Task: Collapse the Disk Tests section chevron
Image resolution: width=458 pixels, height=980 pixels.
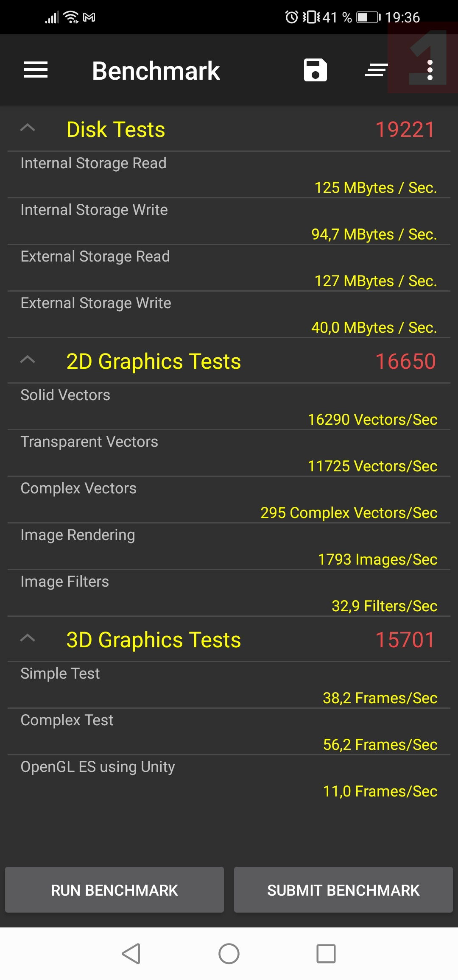Action: [28, 128]
